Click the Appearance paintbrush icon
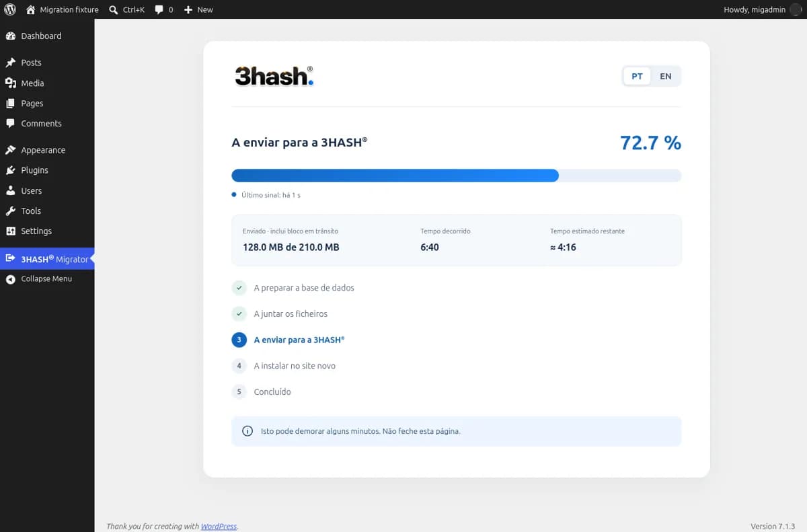807x532 pixels. [11, 150]
